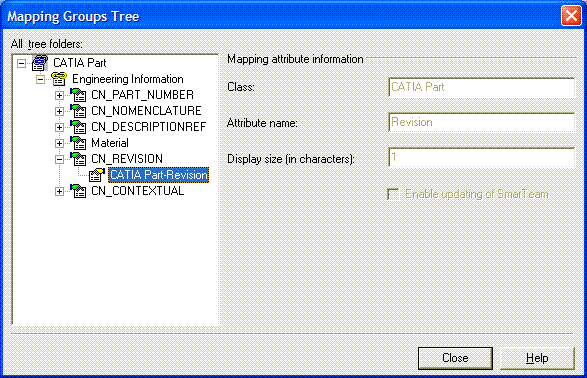Select the CN_CONTEXTUAL tree label
Viewport: 587px width, 378px height.
(x=138, y=191)
